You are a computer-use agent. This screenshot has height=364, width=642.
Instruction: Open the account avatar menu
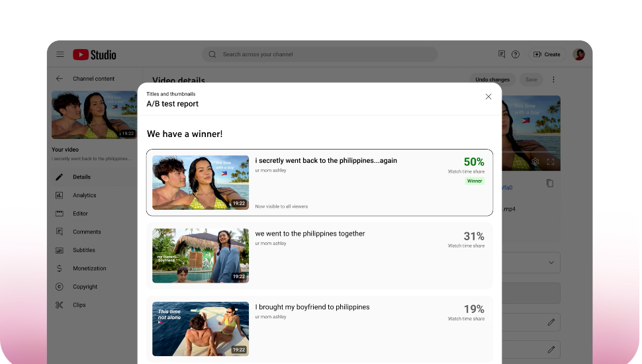tap(579, 54)
